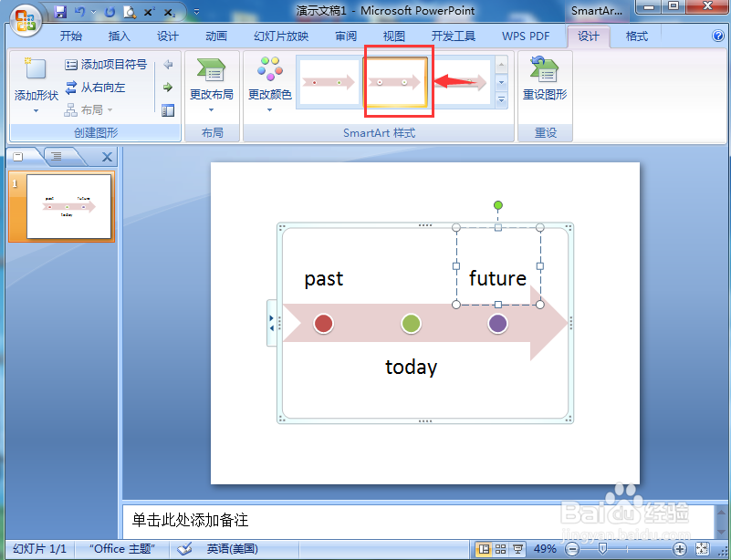The width and height of the screenshot is (731, 560).
Task: Open the 插入 ribbon tab
Action: tap(120, 36)
